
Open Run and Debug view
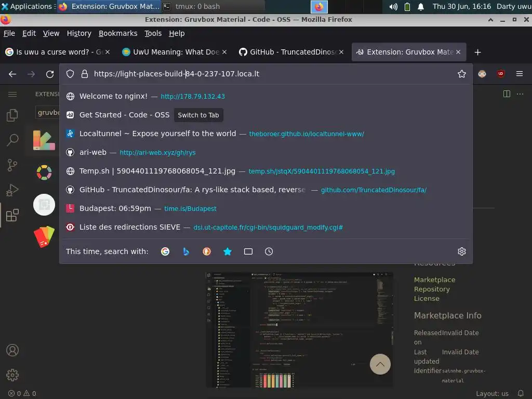click(x=12, y=190)
